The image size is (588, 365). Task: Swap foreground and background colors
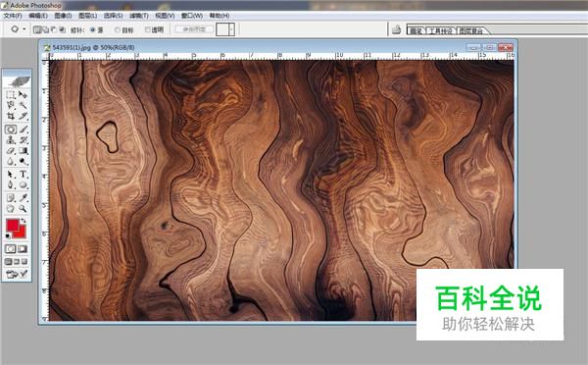24,221
